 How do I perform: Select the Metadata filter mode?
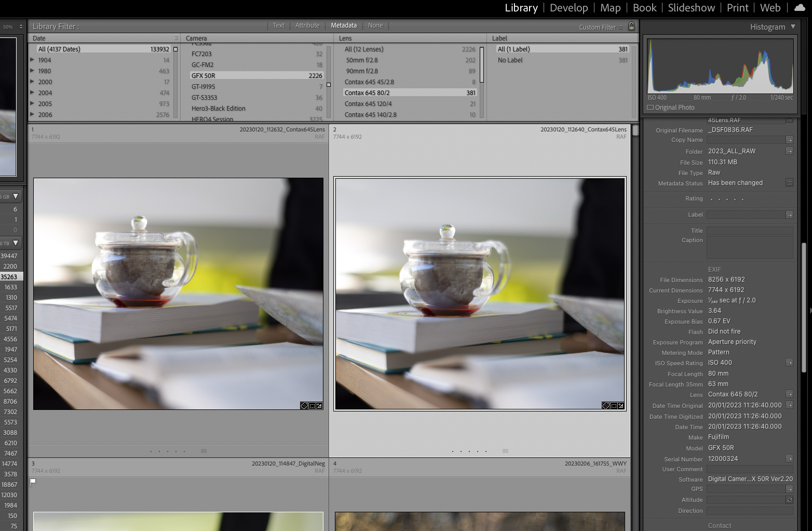344,25
